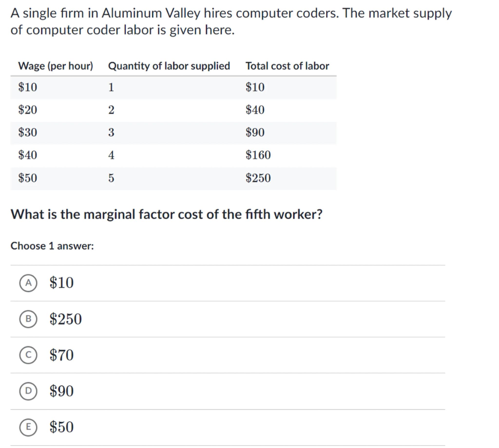
Task: Click the "Total cost of labor" header
Action: [287, 66]
